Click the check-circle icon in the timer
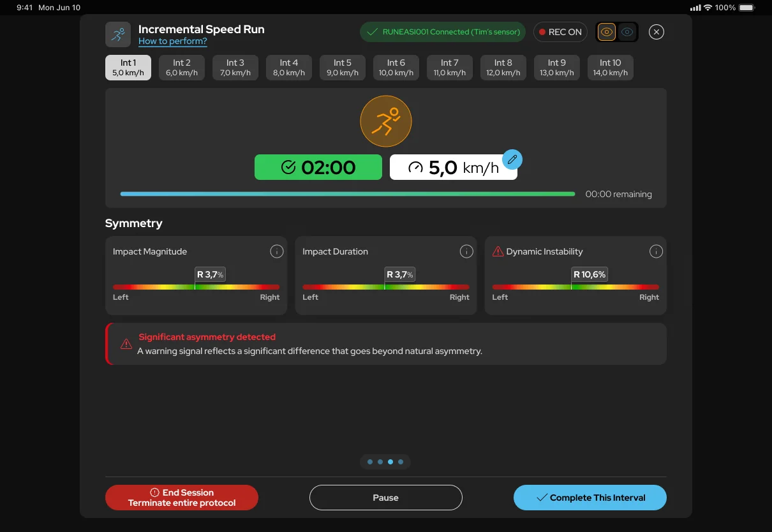The height and width of the screenshot is (532, 772). [x=288, y=167]
